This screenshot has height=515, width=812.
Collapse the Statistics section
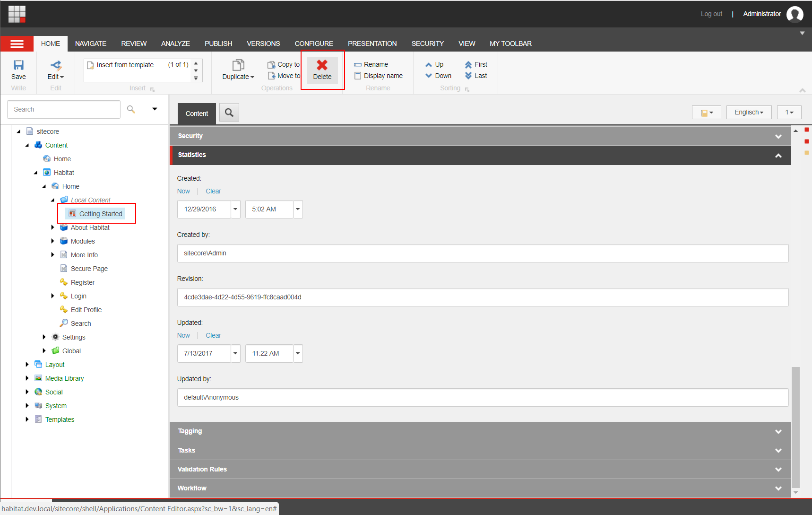480,155
